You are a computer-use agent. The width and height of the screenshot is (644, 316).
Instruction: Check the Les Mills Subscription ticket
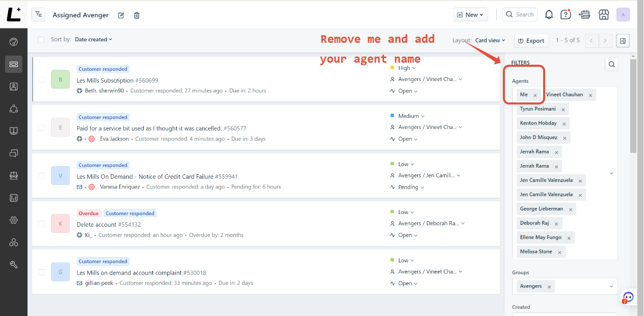pyautogui.click(x=42, y=80)
